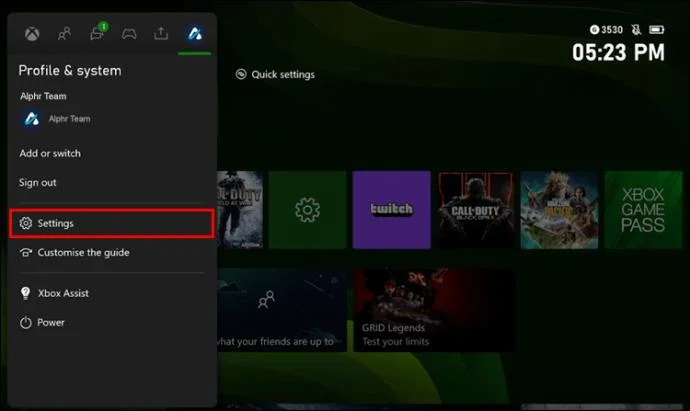Image resolution: width=690 pixels, height=411 pixels.
Task: Open the GRID Legends promo card
Action: [x=434, y=310]
